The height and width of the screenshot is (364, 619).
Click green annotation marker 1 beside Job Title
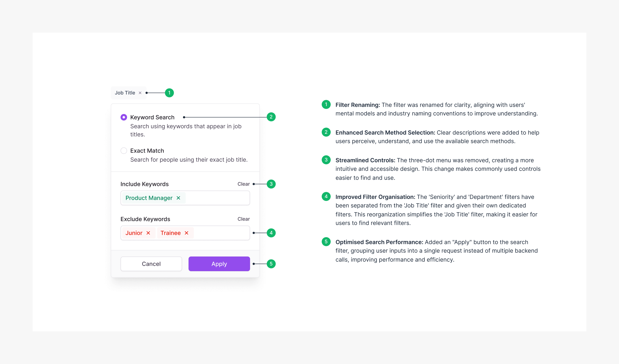point(169,93)
